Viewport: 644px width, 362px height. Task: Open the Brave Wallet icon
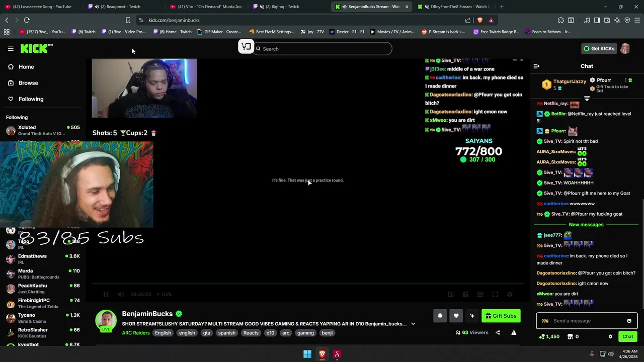pyautogui.click(x=607, y=20)
